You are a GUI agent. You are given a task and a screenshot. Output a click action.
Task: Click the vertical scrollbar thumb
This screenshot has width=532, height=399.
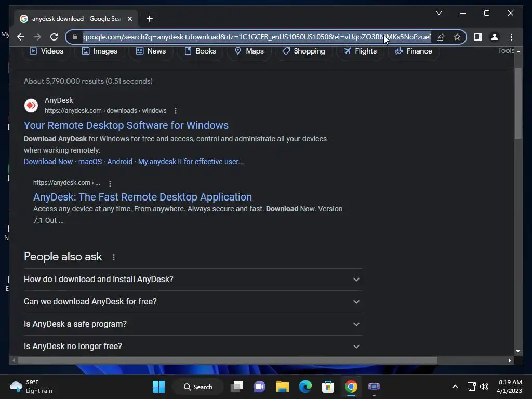(518, 103)
